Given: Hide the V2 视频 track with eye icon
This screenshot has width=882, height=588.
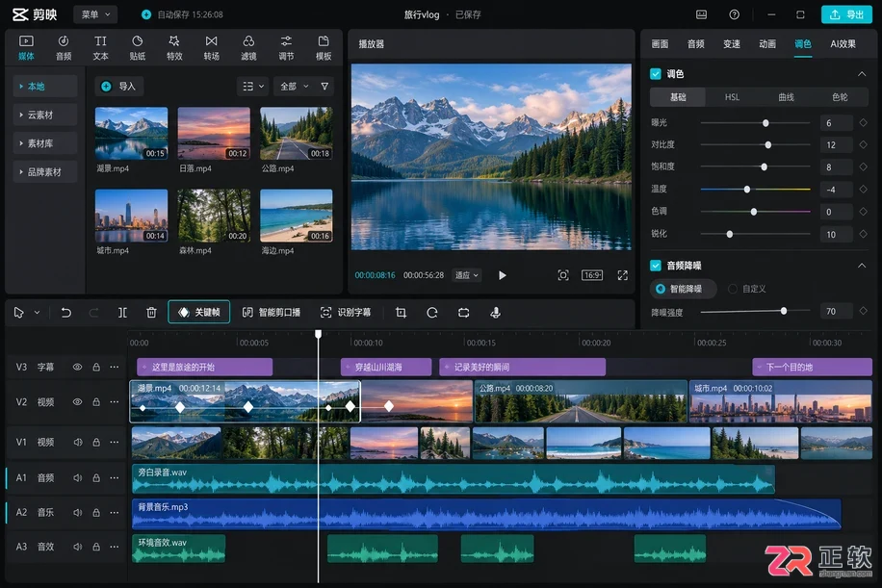Looking at the screenshot, I should coord(78,402).
